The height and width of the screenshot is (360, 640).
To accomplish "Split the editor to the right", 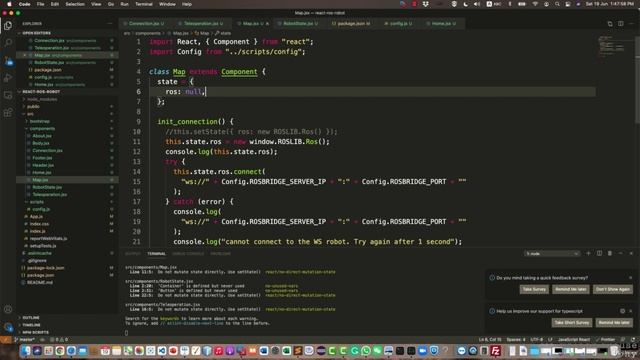I will 620,24.
